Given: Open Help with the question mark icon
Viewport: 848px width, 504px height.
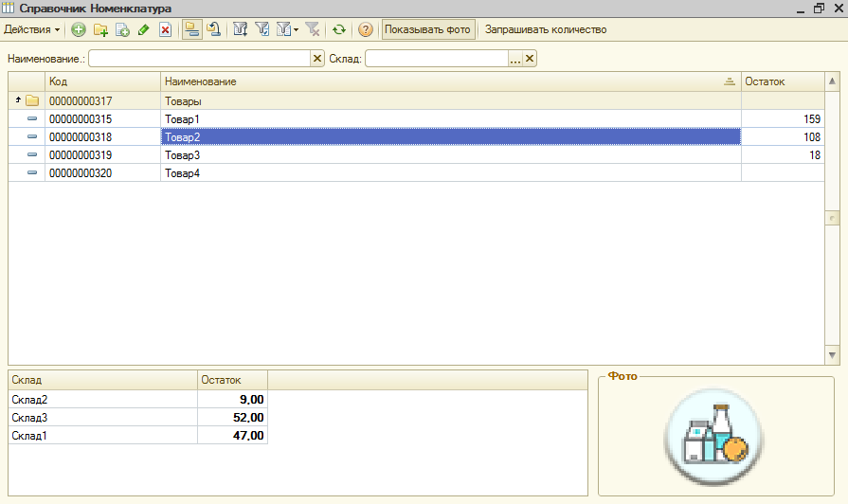Looking at the screenshot, I should (x=366, y=29).
